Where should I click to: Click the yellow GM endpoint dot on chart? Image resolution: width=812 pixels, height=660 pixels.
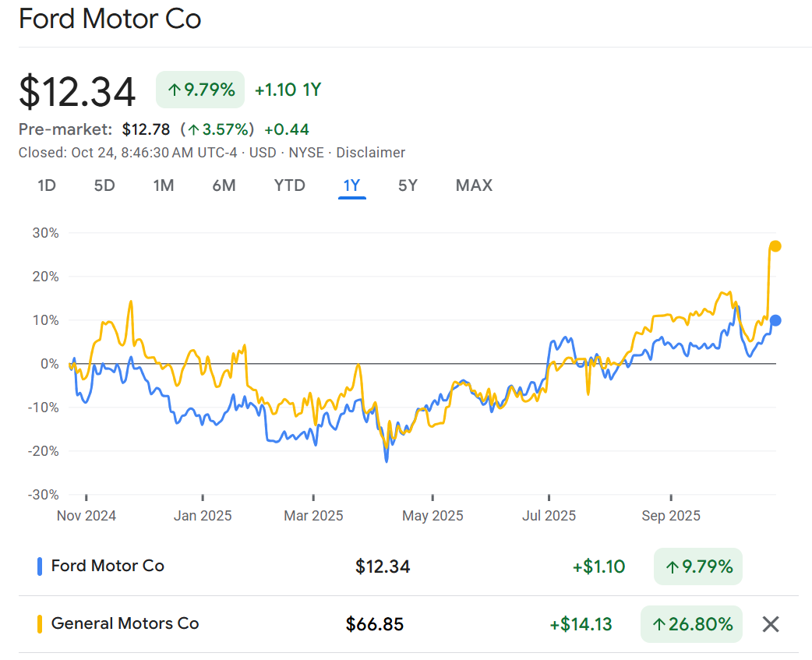point(775,246)
